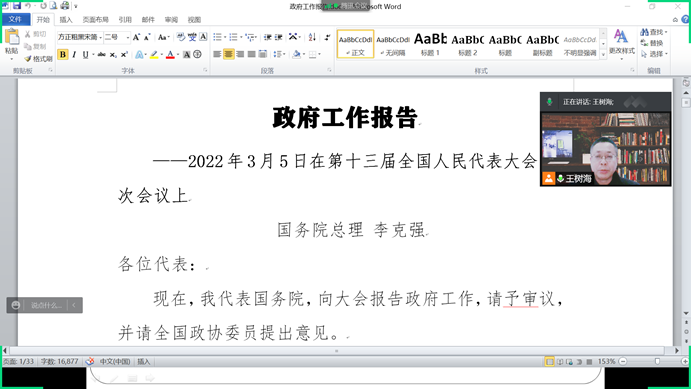Viewport: 691px width, 389px height.
Task: Open the 插入 ribbon tab
Action: pos(66,20)
